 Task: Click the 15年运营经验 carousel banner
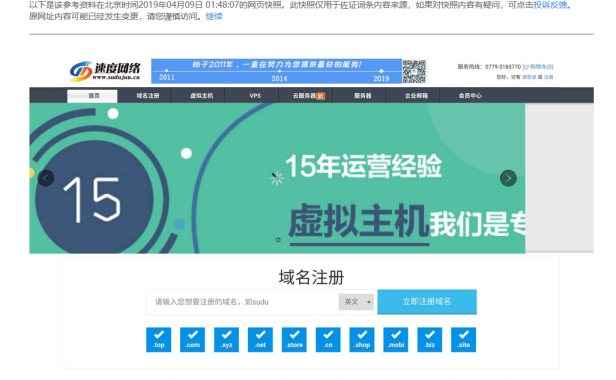pos(277,178)
